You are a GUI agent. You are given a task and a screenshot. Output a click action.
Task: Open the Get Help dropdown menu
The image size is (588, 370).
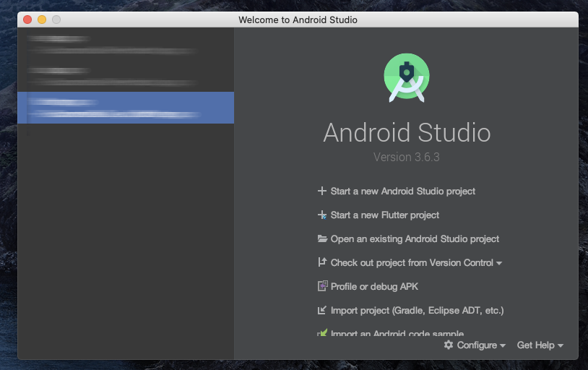[x=540, y=345]
